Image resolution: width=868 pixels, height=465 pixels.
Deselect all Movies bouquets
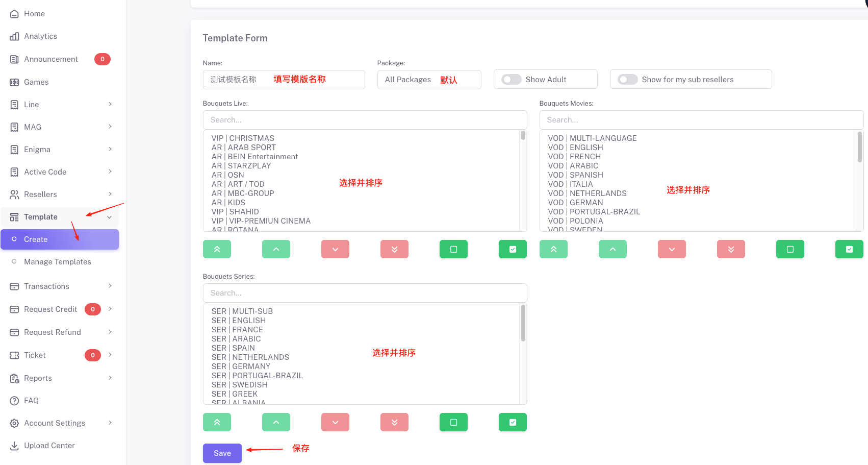point(790,249)
